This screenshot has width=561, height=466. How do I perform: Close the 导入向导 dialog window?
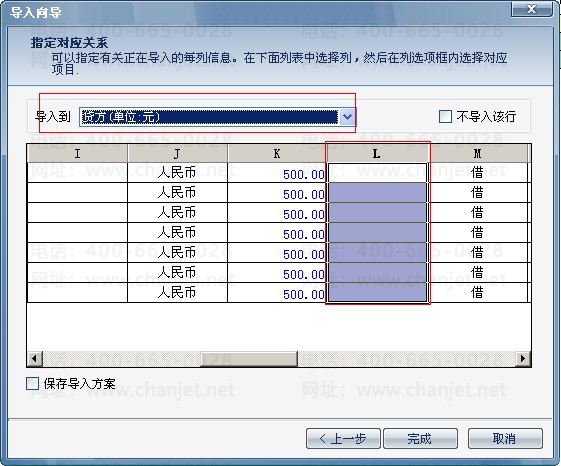click(x=532, y=9)
